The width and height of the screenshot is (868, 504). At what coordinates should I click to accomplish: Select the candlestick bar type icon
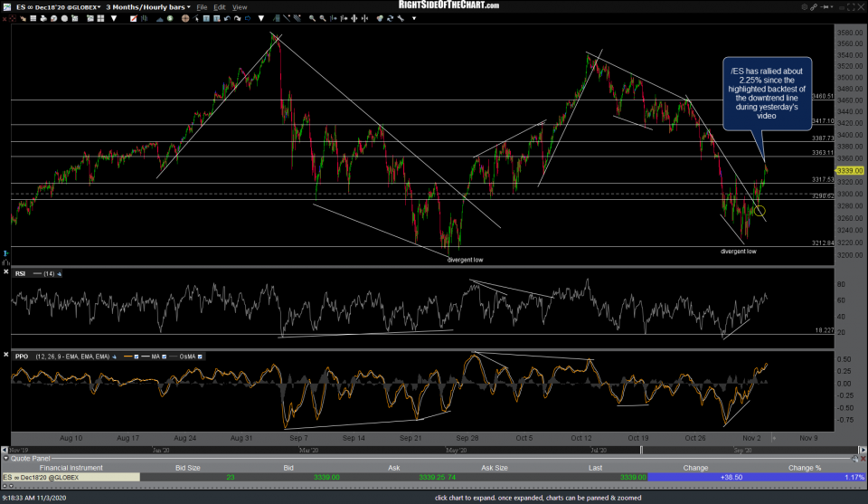click(144, 18)
